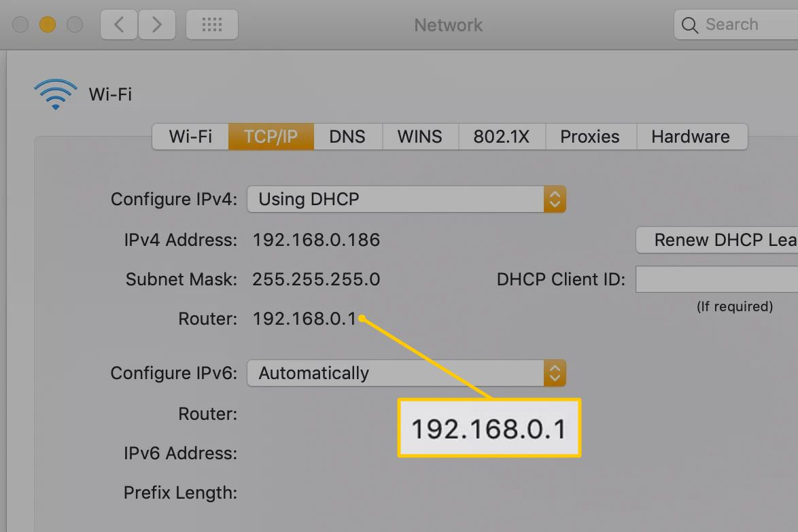Minimize the Network window with yellow button
The image size is (798, 532).
[x=48, y=25]
